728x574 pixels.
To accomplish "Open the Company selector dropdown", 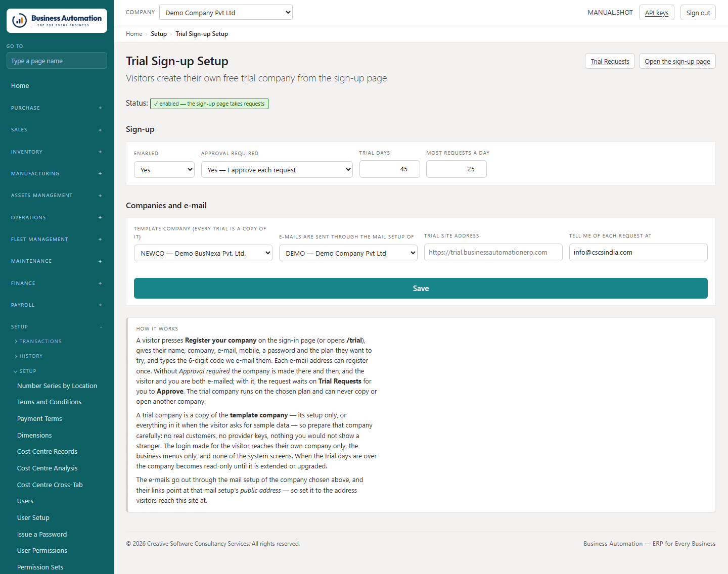I will 226,12.
